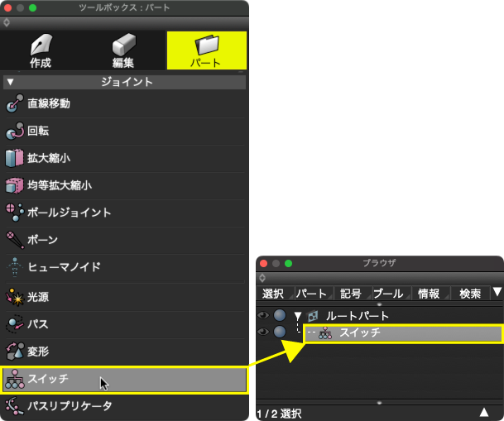The height and width of the screenshot is (421, 504).
Task: Select the ボールジョイント ball joint icon
Action: 15,213
